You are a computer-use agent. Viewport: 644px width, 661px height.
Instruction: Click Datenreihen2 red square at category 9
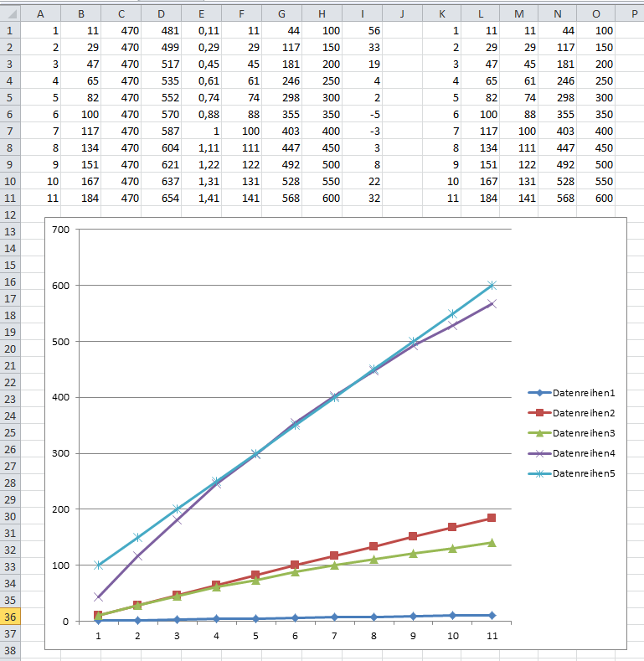pyautogui.click(x=413, y=536)
